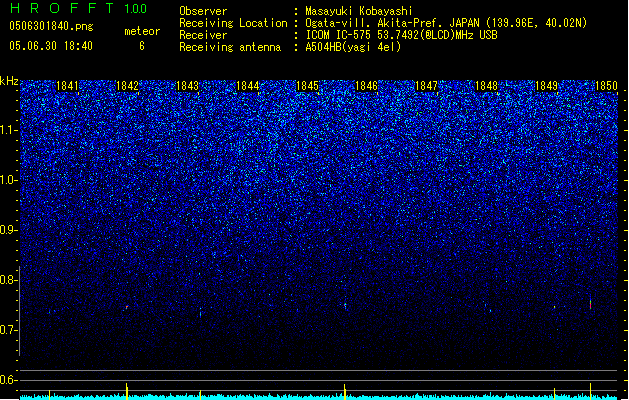The height and width of the screenshot is (400, 629).
Task: Click the 1844 time marker
Action: 248,86
